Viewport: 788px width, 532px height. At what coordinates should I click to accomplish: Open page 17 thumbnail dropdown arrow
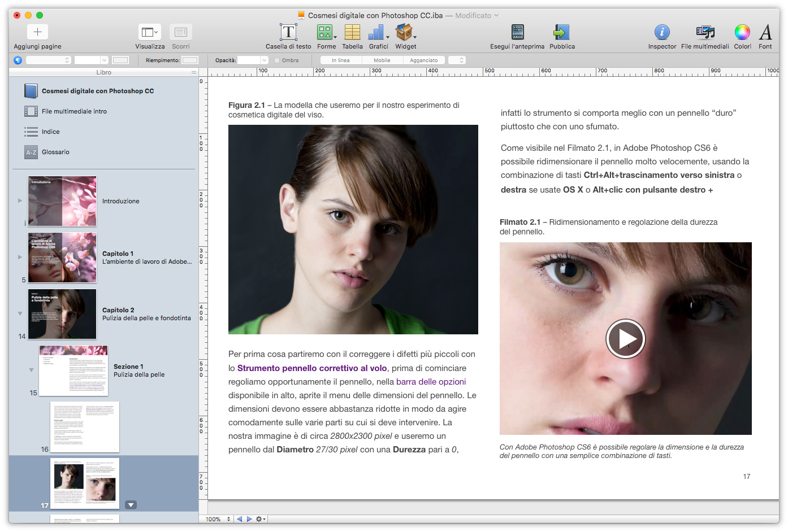click(x=131, y=505)
